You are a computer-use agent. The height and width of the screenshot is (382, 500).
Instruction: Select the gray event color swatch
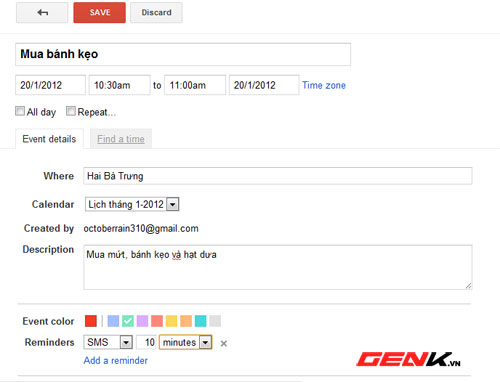click(x=215, y=321)
